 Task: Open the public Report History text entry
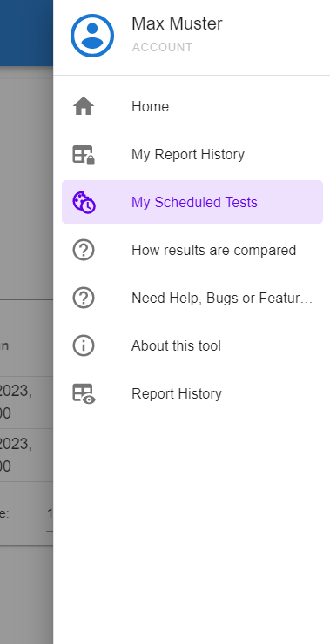click(x=176, y=393)
